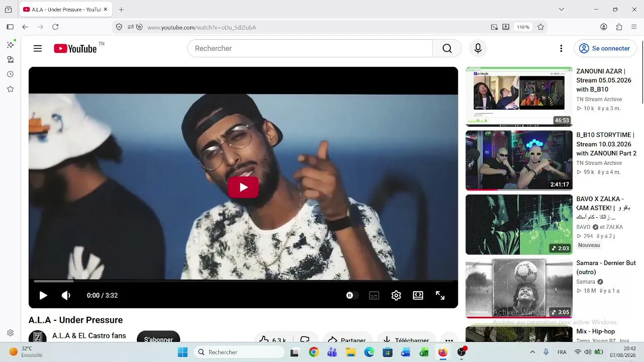This screenshot has width=644, height=362.
Task: Mute the video volume speaker
Action: click(x=66, y=296)
